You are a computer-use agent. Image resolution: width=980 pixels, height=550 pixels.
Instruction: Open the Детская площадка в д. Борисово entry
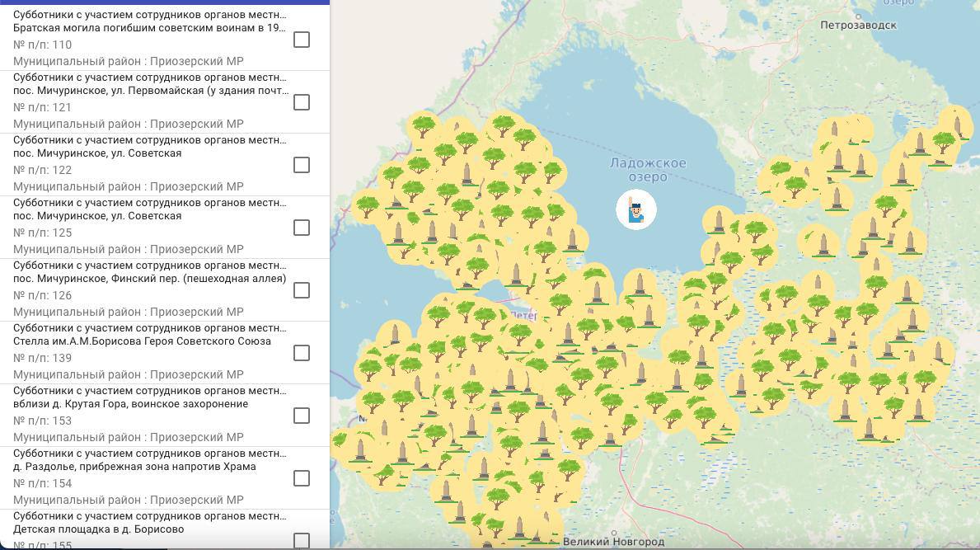(x=98, y=529)
